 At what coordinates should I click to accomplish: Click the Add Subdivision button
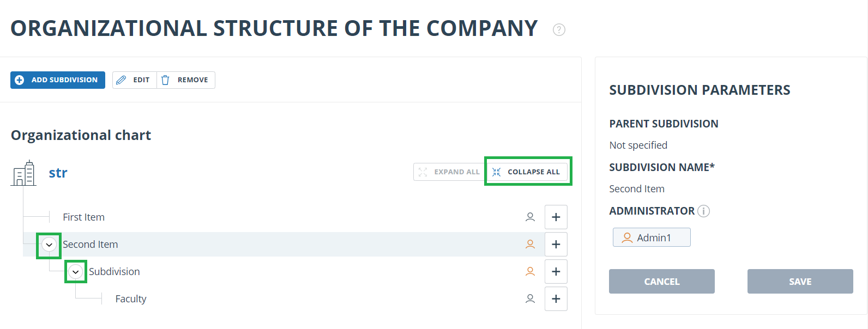click(58, 80)
